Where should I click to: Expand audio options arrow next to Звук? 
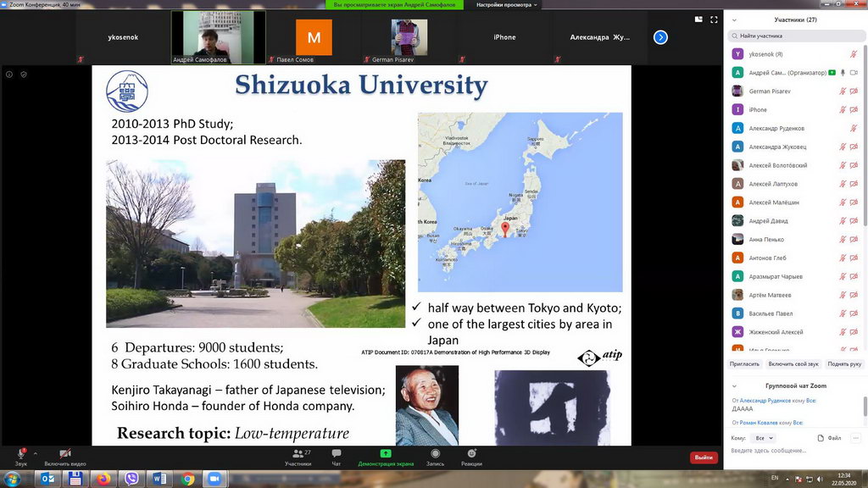click(36, 453)
